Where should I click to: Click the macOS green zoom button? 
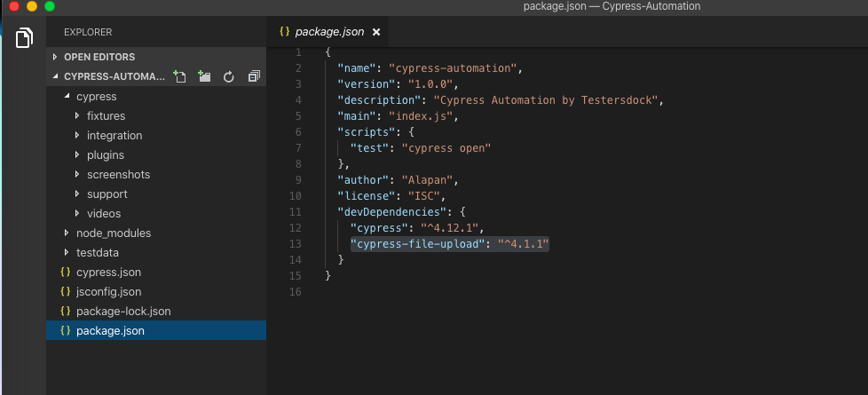50,6
